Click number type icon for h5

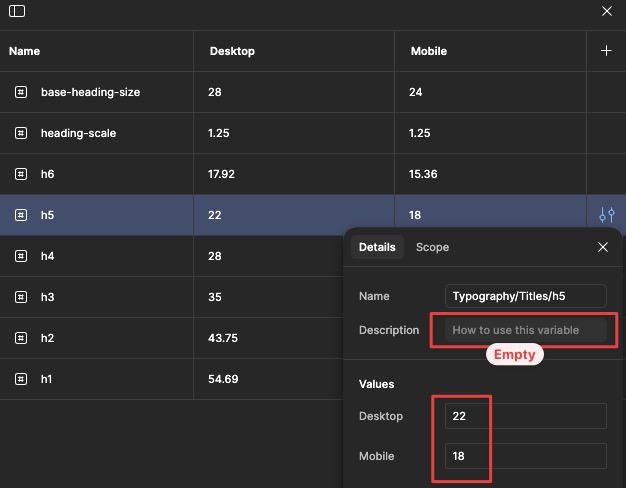pyautogui.click(x=21, y=215)
